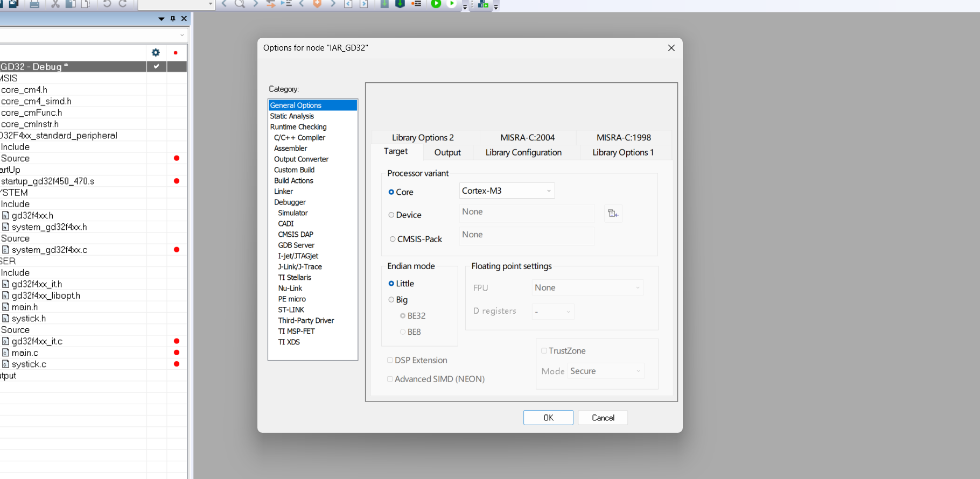
Task: Open the D registers dropdown
Action: [553, 311]
